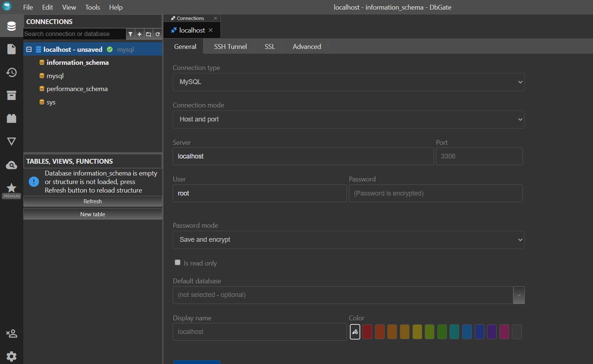Click the New table button
The image size is (593, 364).
pyautogui.click(x=93, y=214)
